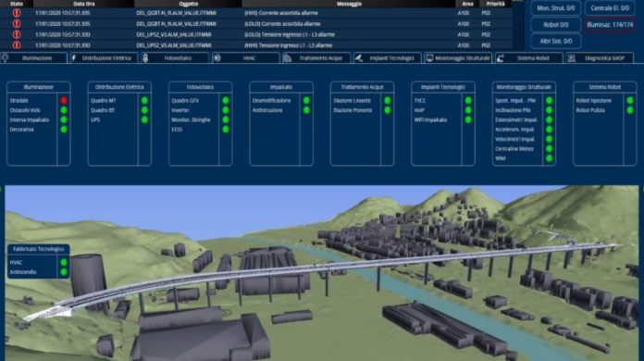Click the red status light next to Stradale
Image resolution: width=644 pixels, height=361 pixels.
click(x=64, y=100)
